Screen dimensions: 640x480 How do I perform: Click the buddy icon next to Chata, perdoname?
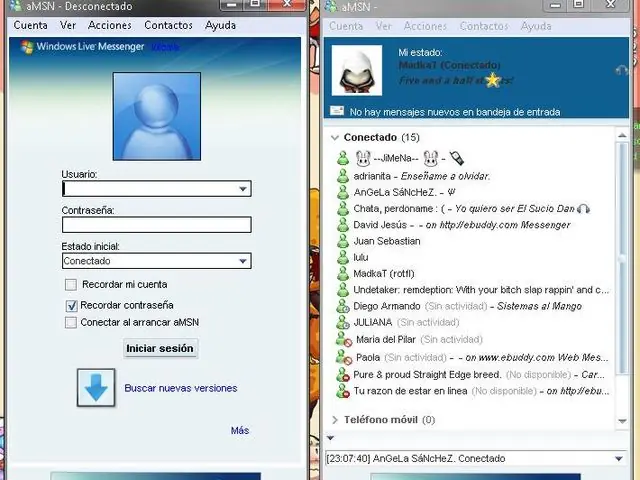click(x=343, y=209)
